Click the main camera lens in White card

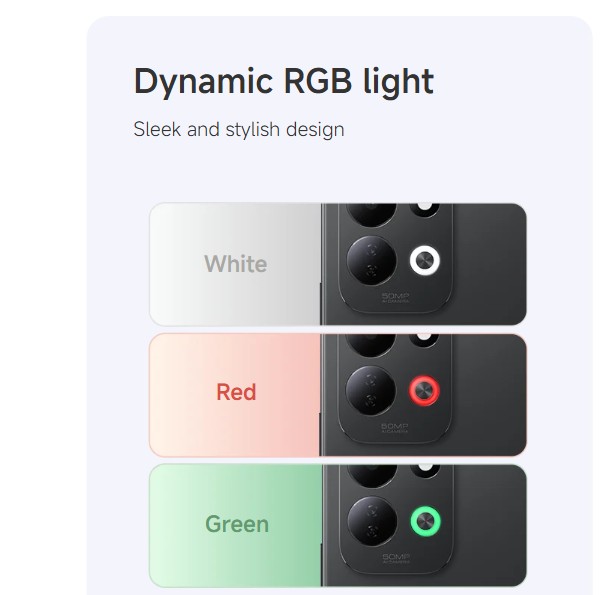[371, 260]
